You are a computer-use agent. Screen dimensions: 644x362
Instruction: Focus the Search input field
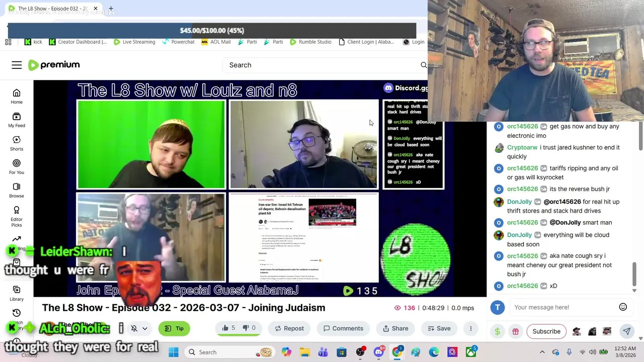[x=322, y=65]
